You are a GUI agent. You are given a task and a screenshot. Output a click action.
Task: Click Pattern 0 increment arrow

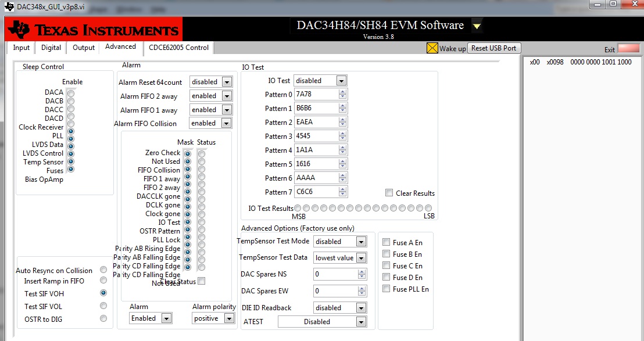342,92
